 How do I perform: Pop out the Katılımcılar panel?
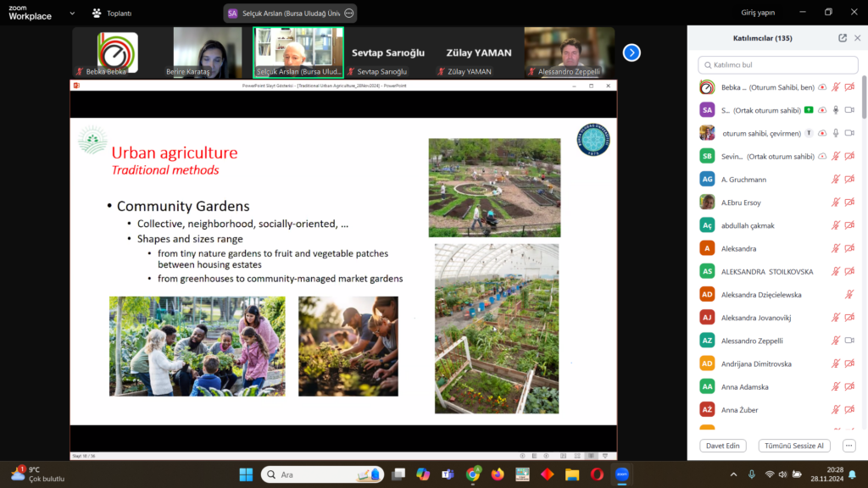click(843, 38)
